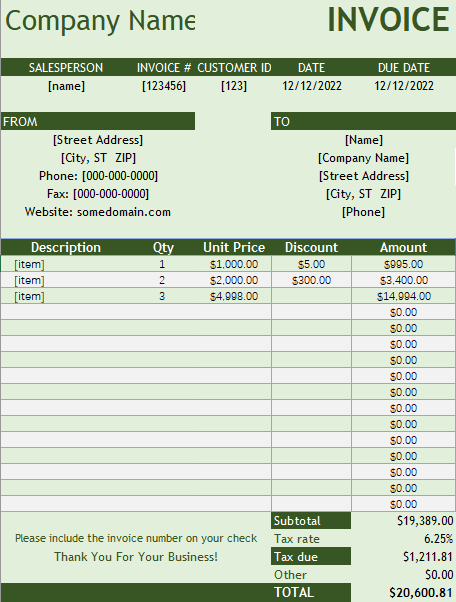The width and height of the screenshot is (456, 602).
Task: Click the FROM section header
Action: tap(98, 121)
